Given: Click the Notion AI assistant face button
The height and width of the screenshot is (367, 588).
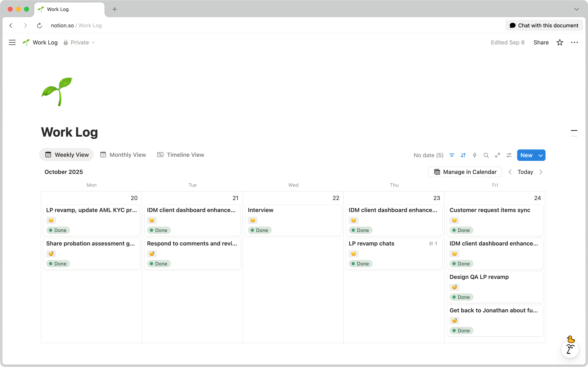Looking at the screenshot, I should (x=570, y=349).
